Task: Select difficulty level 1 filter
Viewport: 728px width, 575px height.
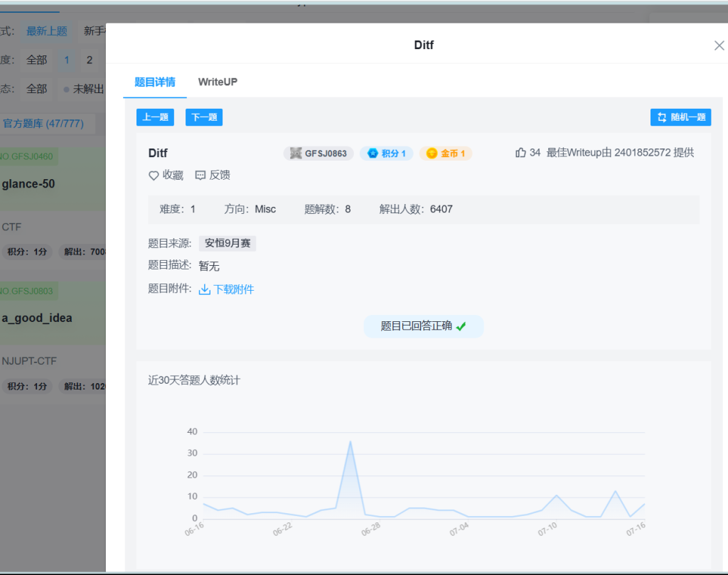Action: click(67, 60)
